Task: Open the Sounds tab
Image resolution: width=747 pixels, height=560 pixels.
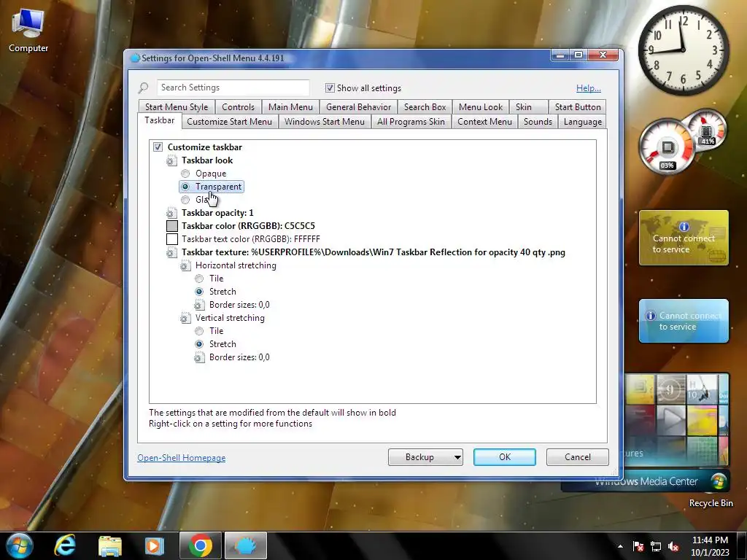Action: (538, 122)
